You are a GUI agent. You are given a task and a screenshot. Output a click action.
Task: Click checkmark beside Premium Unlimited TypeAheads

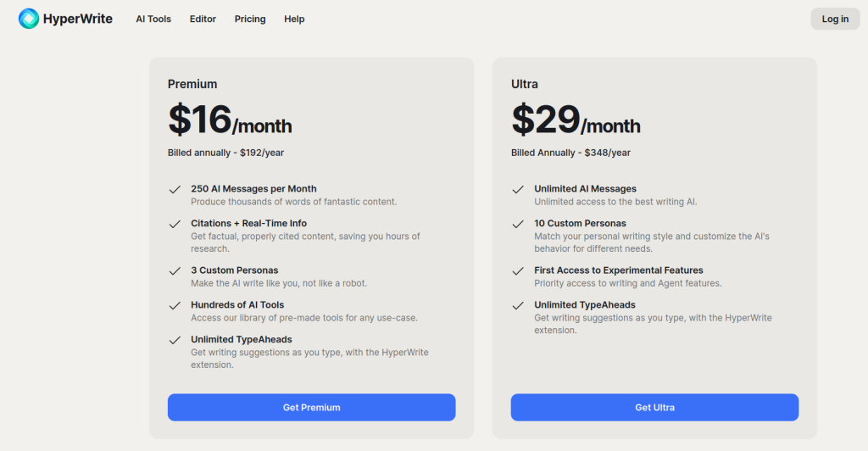[x=175, y=340]
